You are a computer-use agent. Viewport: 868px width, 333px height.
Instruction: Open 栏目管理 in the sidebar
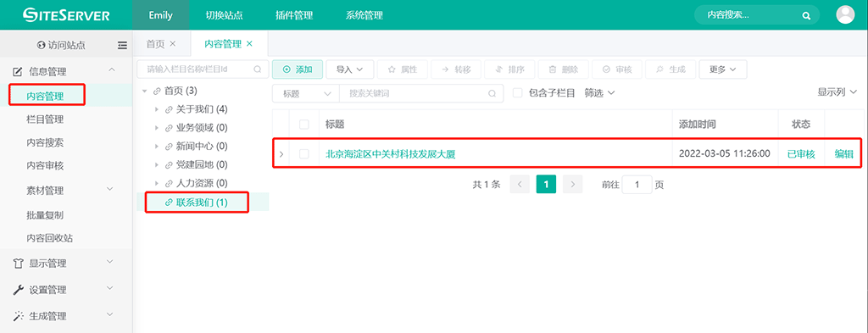[45, 119]
